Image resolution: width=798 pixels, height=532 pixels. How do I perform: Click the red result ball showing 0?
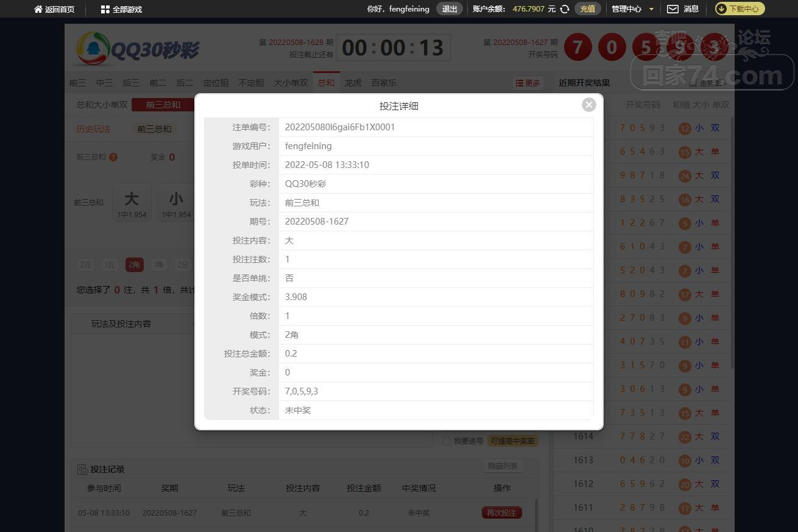612,47
